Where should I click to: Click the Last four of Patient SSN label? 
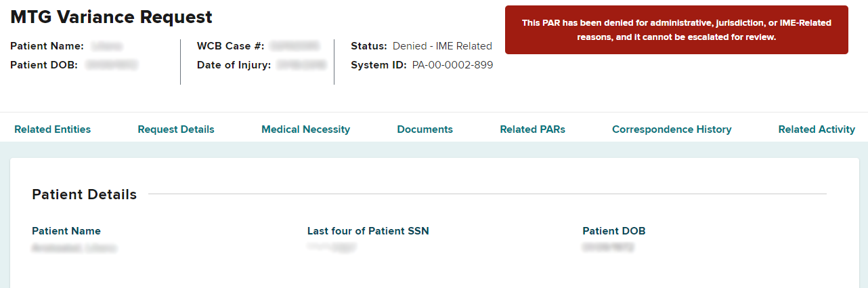(x=368, y=231)
